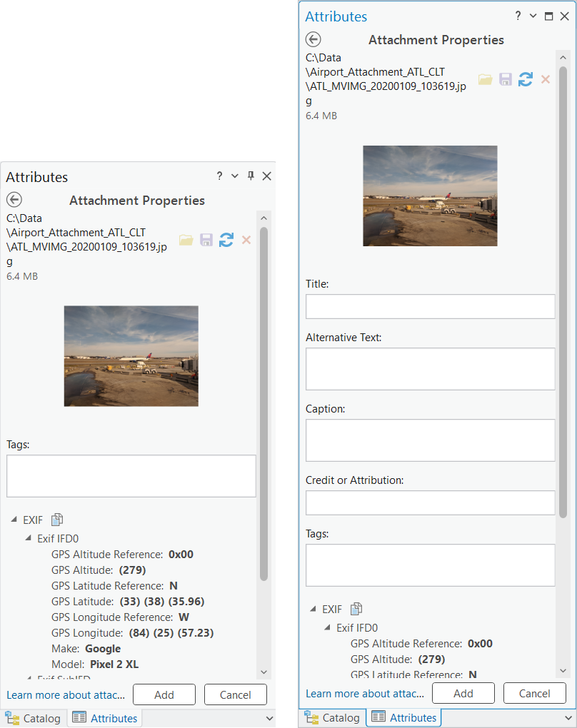Select the GPS Latitude row in the left pane
The width and height of the screenshot is (577, 728).
(x=128, y=602)
